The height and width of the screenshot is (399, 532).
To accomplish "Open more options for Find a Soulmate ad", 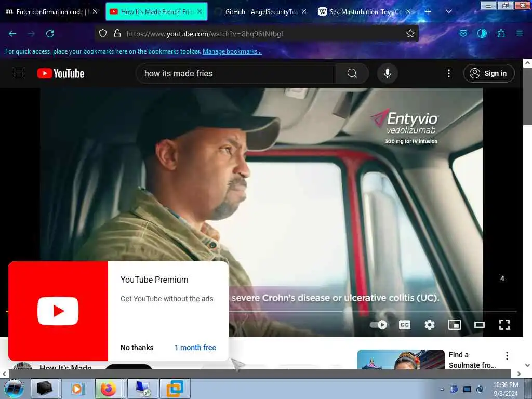I will (507, 355).
